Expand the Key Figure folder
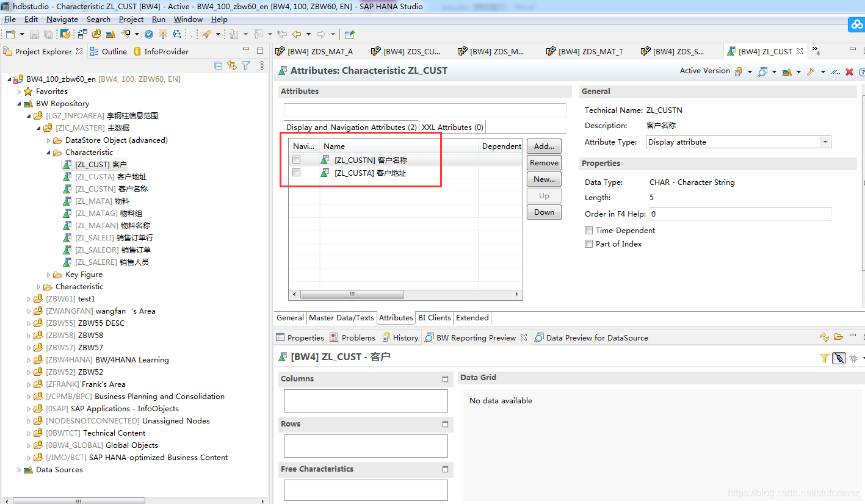865x504 pixels. point(48,275)
